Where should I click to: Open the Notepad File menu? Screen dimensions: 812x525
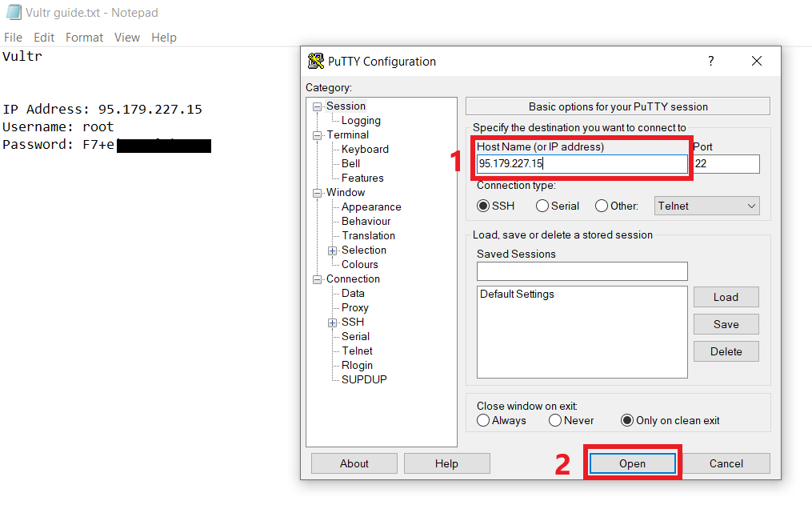pyautogui.click(x=13, y=38)
